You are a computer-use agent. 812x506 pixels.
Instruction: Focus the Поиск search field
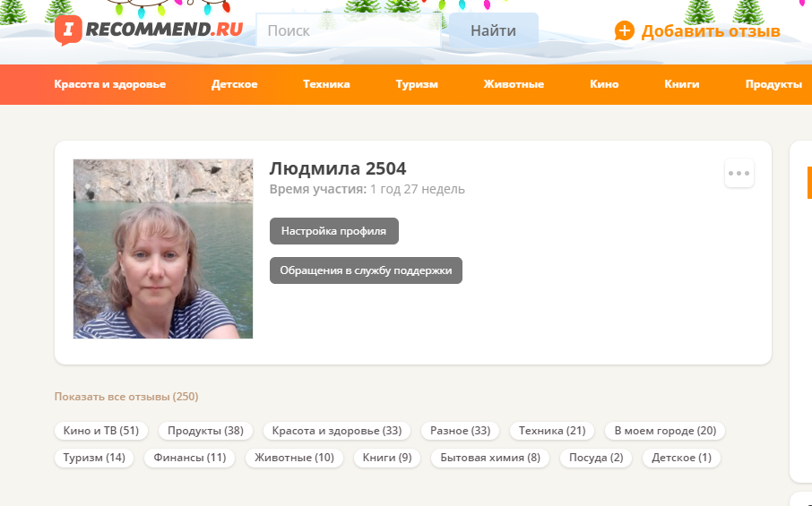349,30
